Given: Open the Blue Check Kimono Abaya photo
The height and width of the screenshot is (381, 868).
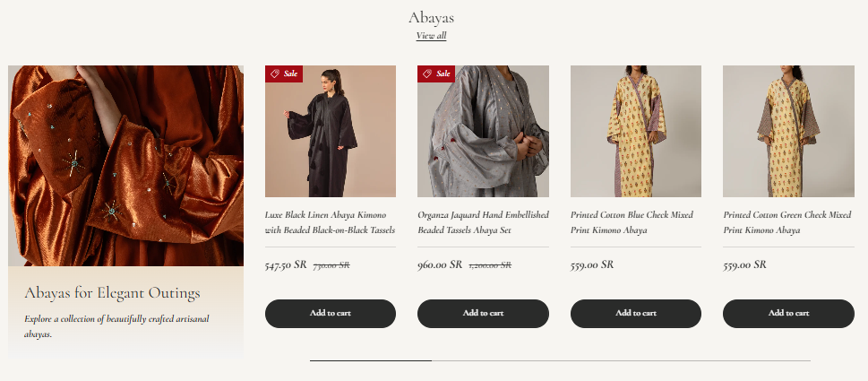Looking at the screenshot, I should click(636, 132).
